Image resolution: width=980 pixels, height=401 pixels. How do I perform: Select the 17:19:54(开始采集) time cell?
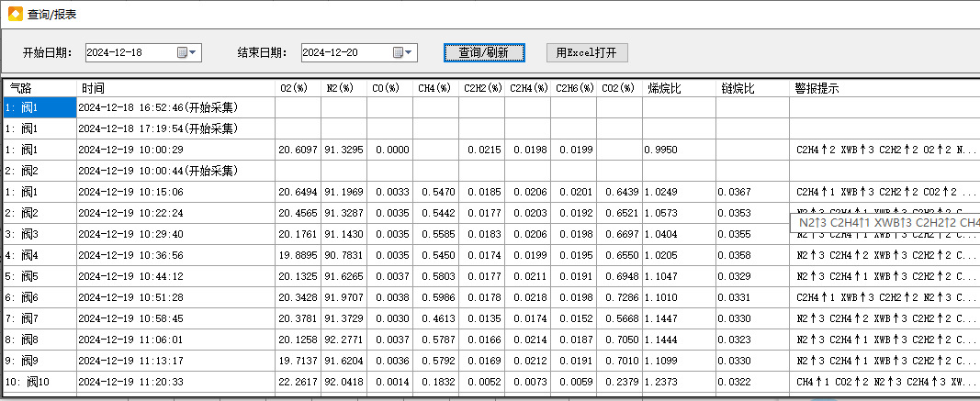[x=176, y=128]
